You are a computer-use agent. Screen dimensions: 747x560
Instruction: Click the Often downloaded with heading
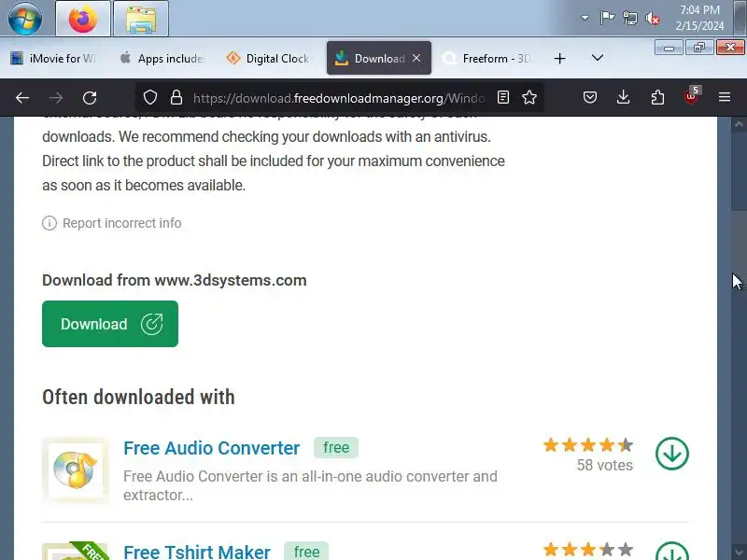pyautogui.click(x=138, y=398)
